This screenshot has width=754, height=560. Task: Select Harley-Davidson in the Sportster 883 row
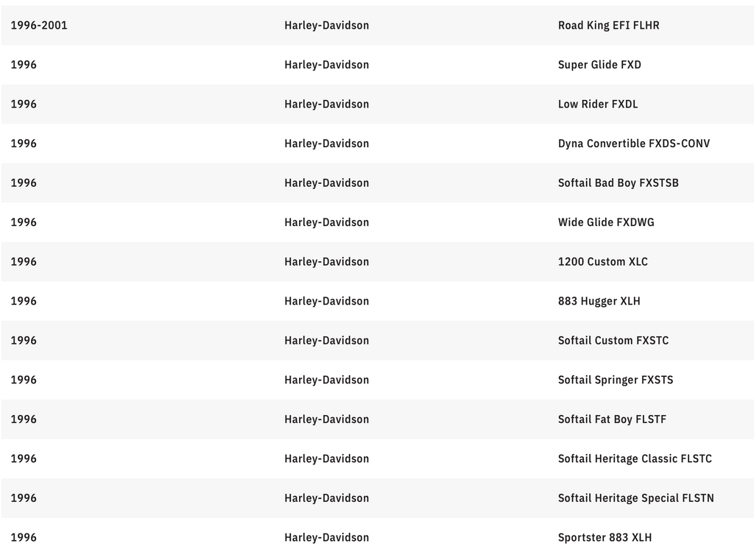pos(326,537)
